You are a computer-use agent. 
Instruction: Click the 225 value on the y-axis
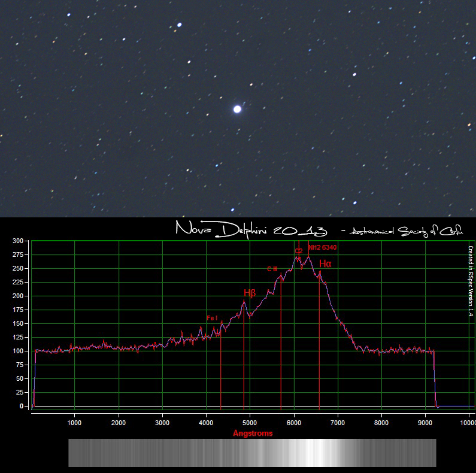(17, 283)
